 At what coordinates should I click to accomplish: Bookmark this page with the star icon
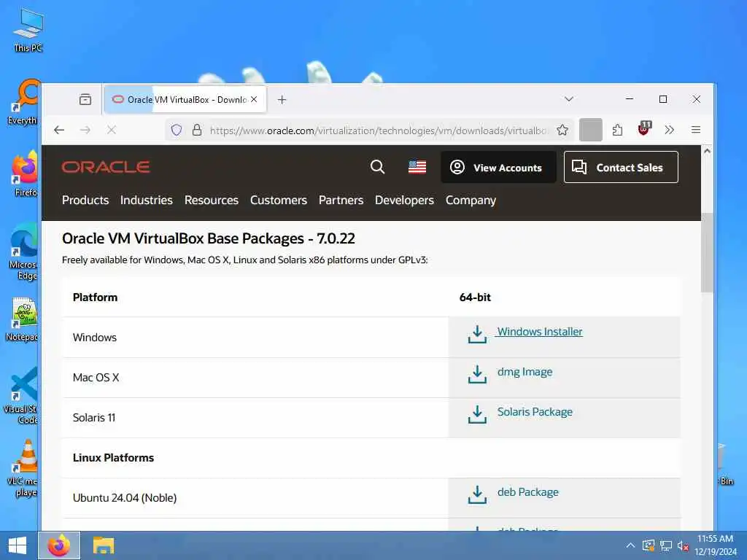[562, 130]
